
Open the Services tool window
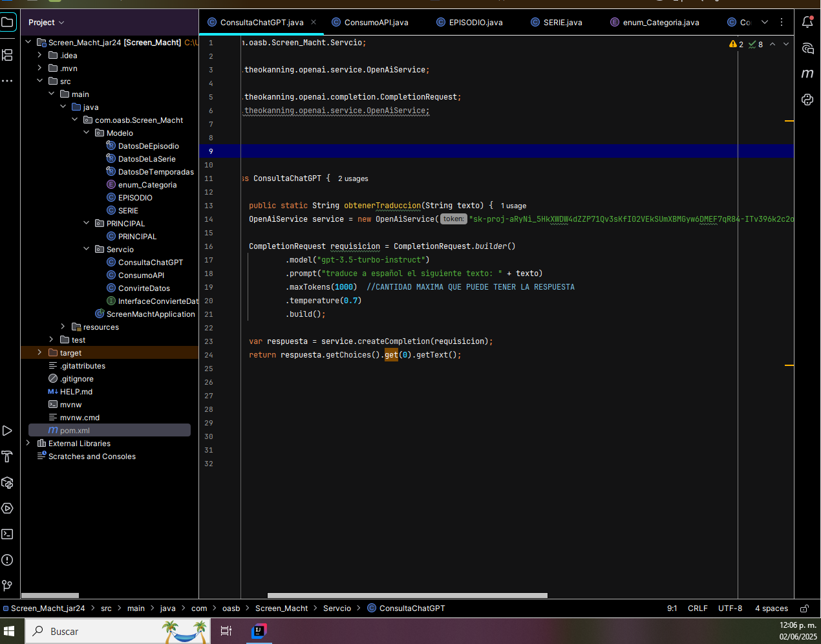(7, 508)
